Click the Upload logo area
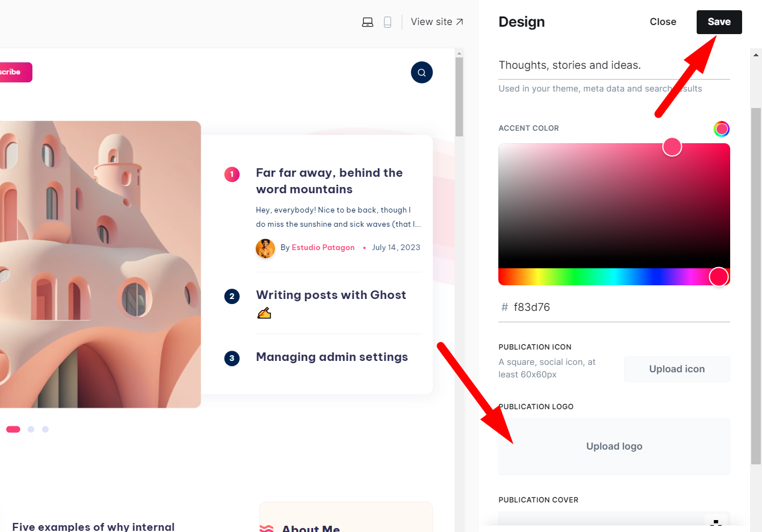This screenshot has width=762, height=532. point(614,447)
